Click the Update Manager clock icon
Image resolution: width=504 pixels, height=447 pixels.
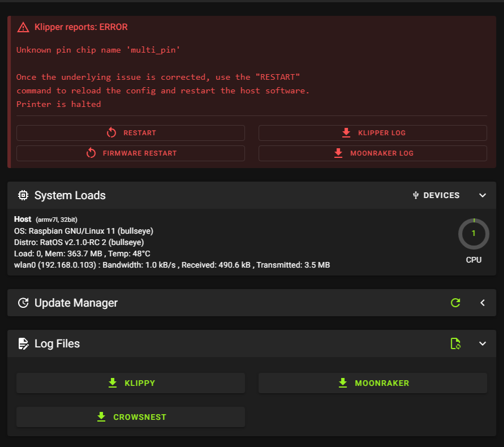(23, 303)
